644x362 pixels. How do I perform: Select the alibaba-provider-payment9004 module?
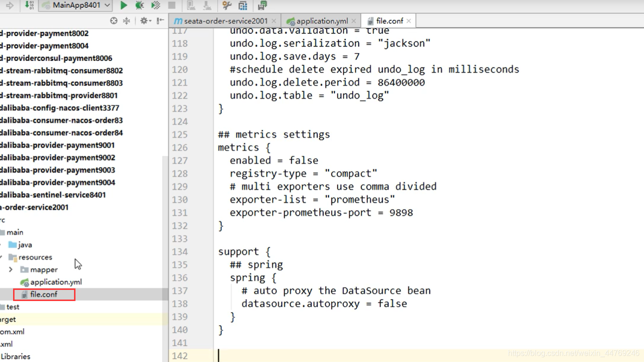[58, 182]
